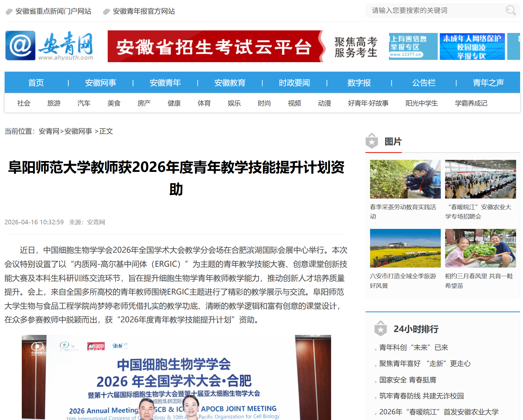Open 国家安全 青春挺膺 ranking article
523x420 pixels.
click(408, 380)
